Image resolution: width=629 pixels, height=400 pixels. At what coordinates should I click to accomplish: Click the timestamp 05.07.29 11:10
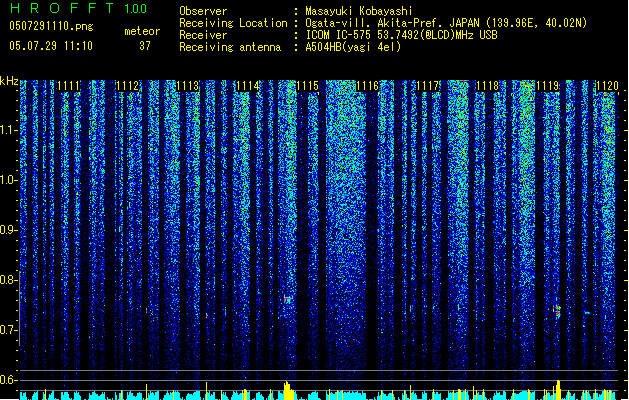tap(51, 46)
